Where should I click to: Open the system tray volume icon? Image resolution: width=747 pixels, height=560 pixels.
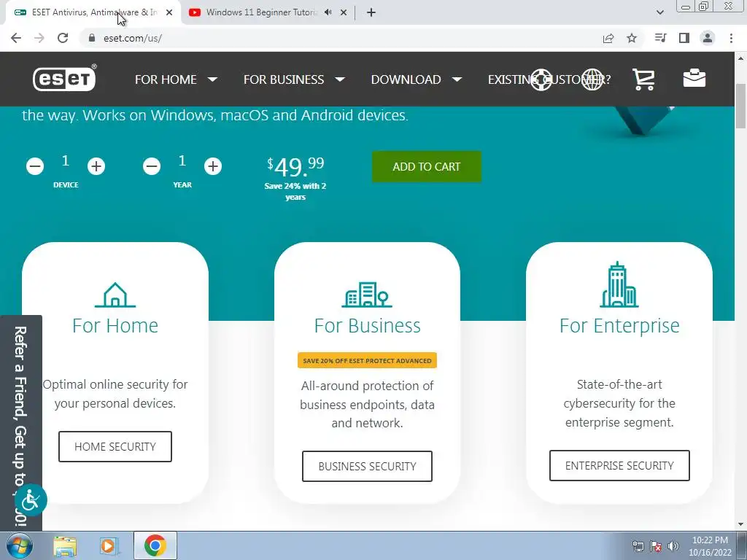coord(673,546)
